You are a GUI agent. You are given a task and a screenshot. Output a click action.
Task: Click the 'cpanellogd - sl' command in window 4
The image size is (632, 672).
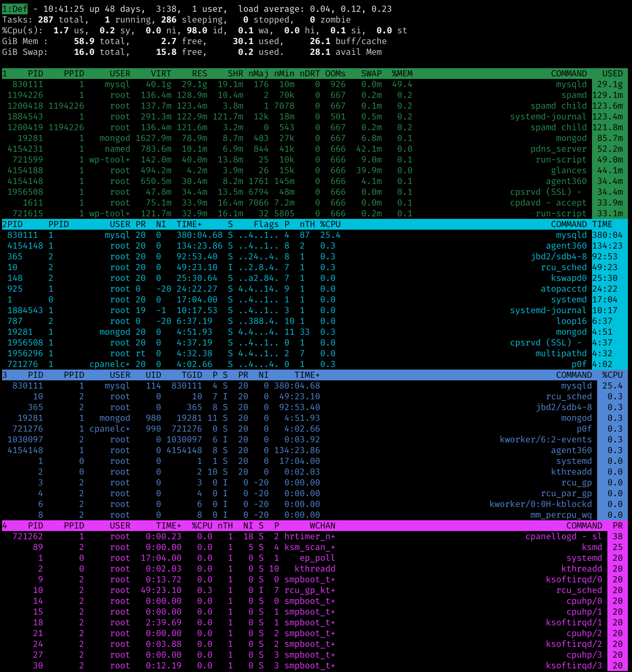pyautogui.click(x=564, y=536)
